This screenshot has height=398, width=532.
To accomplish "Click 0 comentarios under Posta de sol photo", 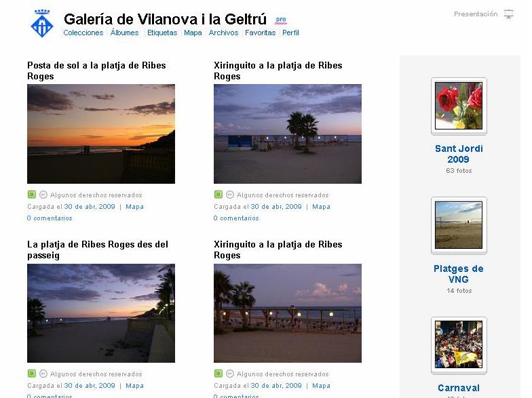I will coord(50,218).
